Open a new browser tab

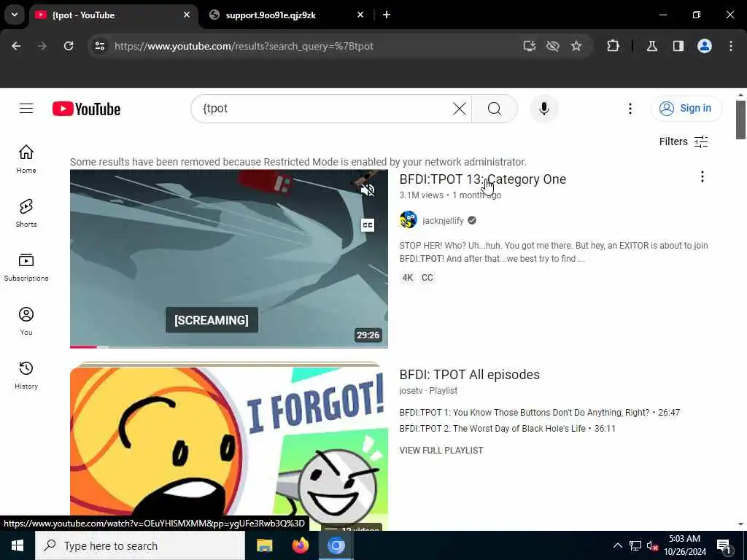[387, 15]
